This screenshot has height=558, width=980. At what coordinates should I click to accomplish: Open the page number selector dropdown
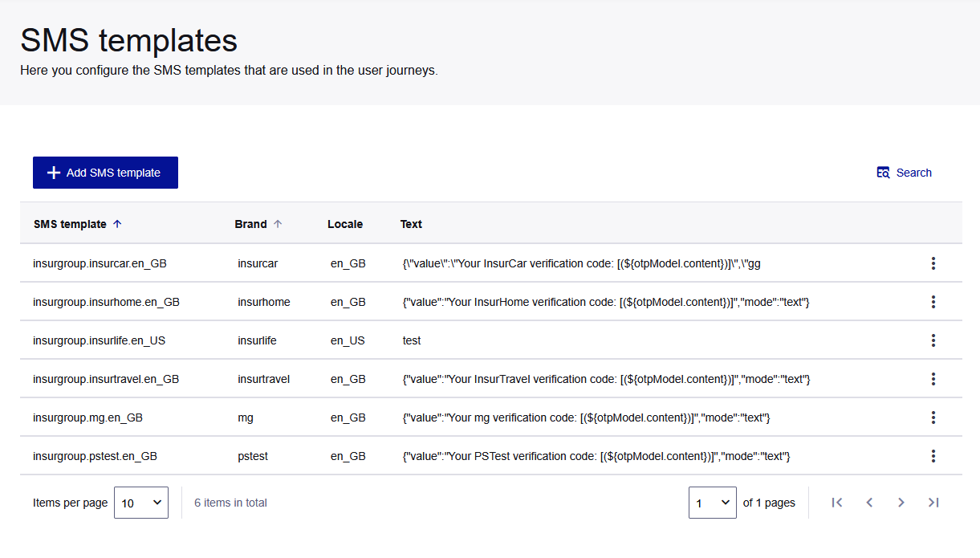tap(713, 502)
